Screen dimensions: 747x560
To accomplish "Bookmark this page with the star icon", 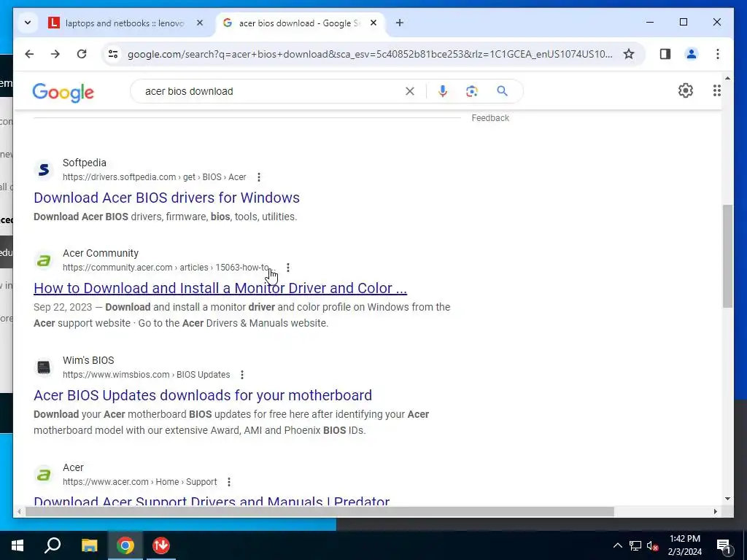I will tap(629, 54).
